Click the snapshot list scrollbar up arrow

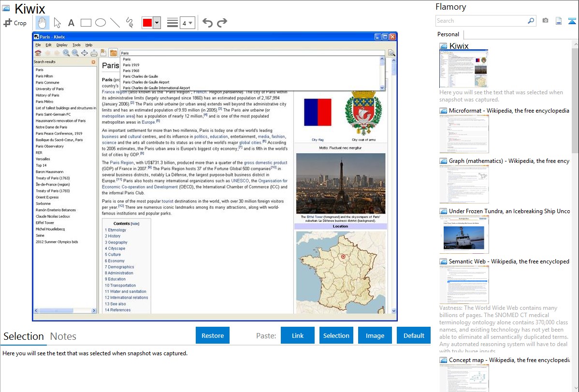(x=576, y=44)
